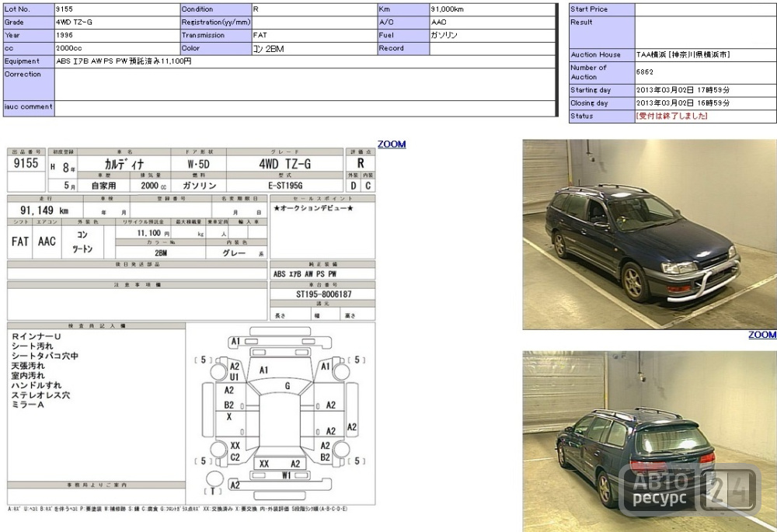The width and height of the screenshot is (777, 532).
Task: Select the chassis number ST195-8006187
Action: [x=323, y=294]
